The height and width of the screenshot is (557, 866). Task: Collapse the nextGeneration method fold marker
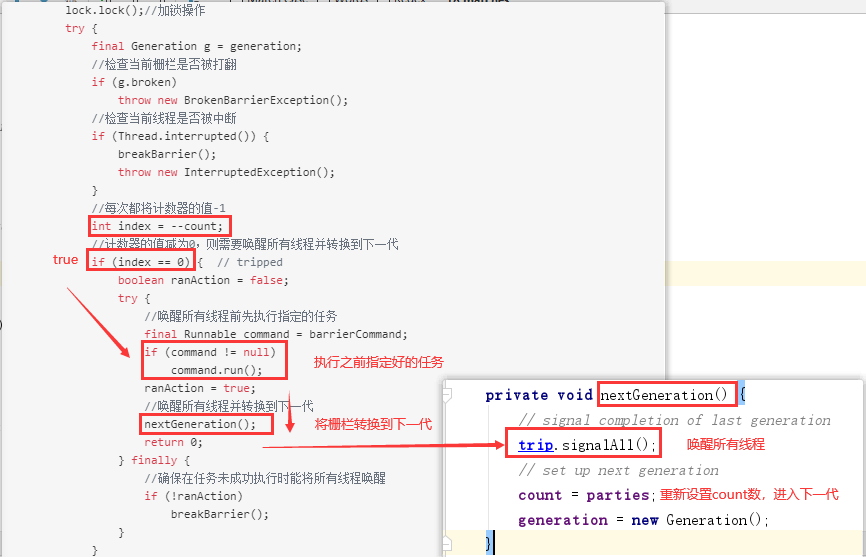click(447, 395)
